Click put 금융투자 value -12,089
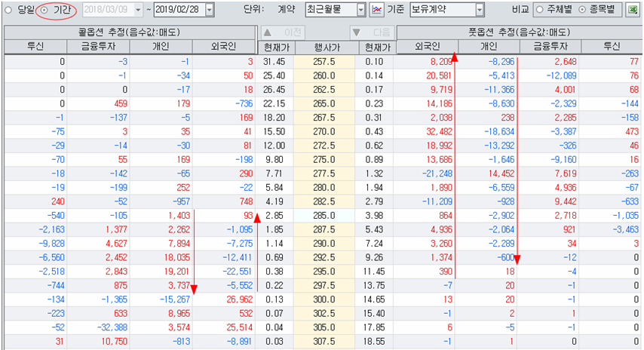This screenshot has height=350, width=644. coord(562,75)
